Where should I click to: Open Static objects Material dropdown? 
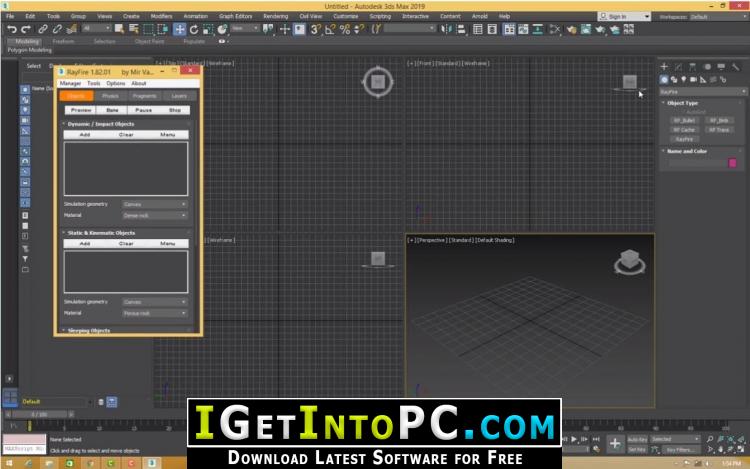tap(154, 314)
